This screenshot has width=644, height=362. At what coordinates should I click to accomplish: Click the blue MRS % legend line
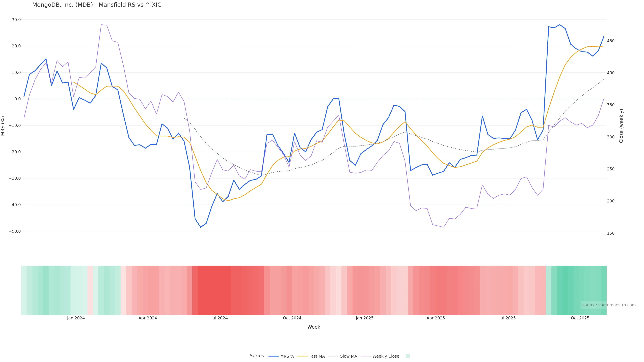[x=273, y=356]
